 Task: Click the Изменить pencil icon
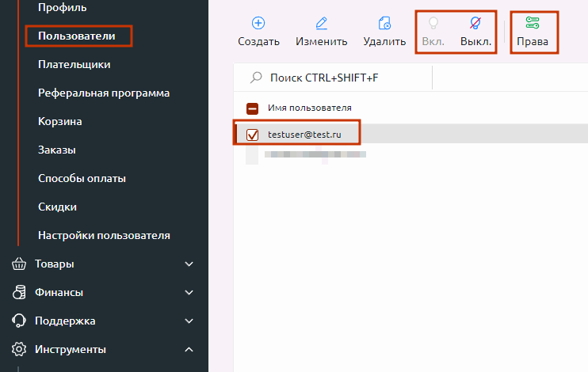pyautogui.click(x=321, y=23)
